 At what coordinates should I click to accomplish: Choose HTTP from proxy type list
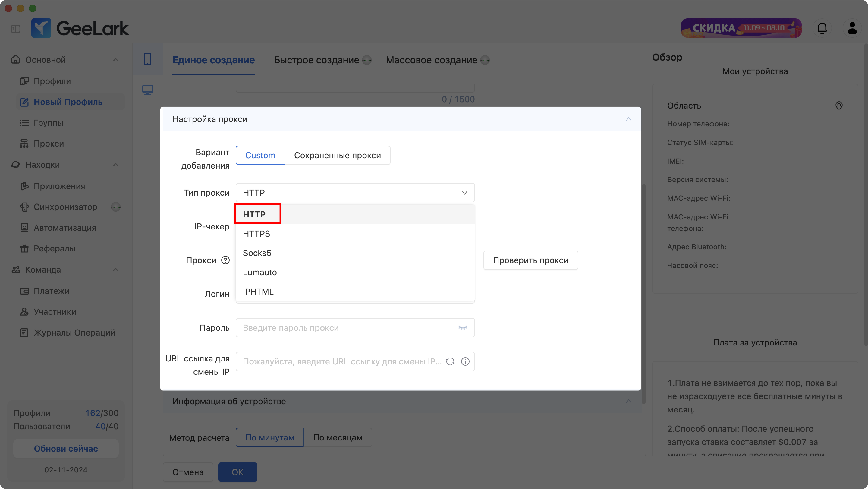(355, 214)
